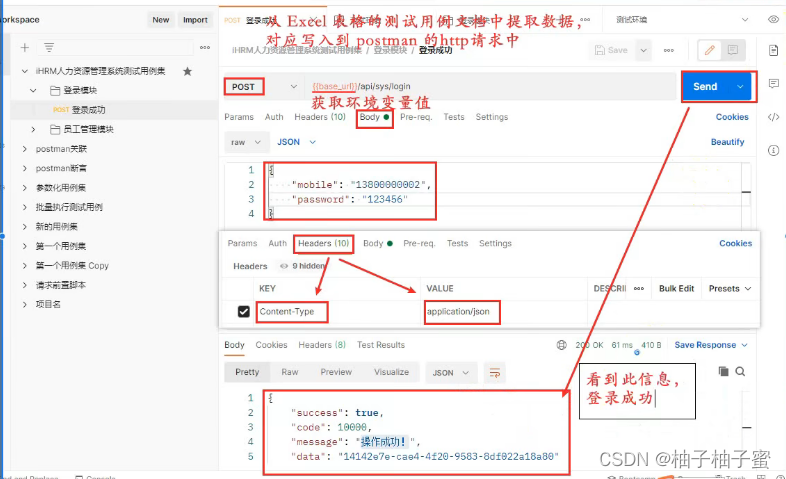
Task: Open the Send button dropdown arrow
Action: tap(740, 87)
